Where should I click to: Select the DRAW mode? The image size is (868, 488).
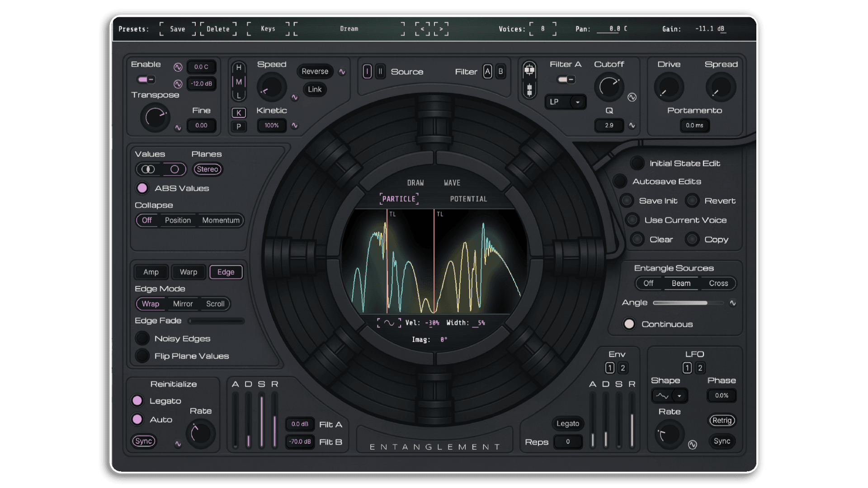(x=415, y=183)
